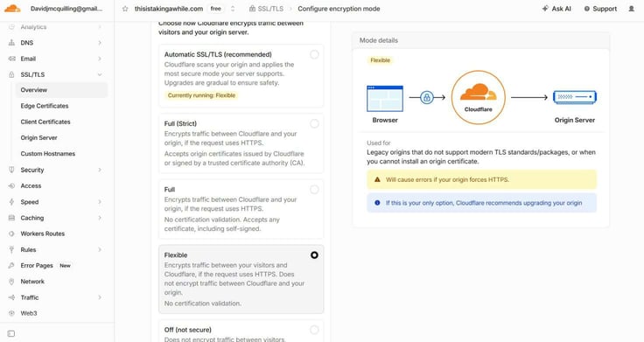Select Off (not secure) radio button
The width and height of the screenshot is (644, 342).
[x=314, y=330]
